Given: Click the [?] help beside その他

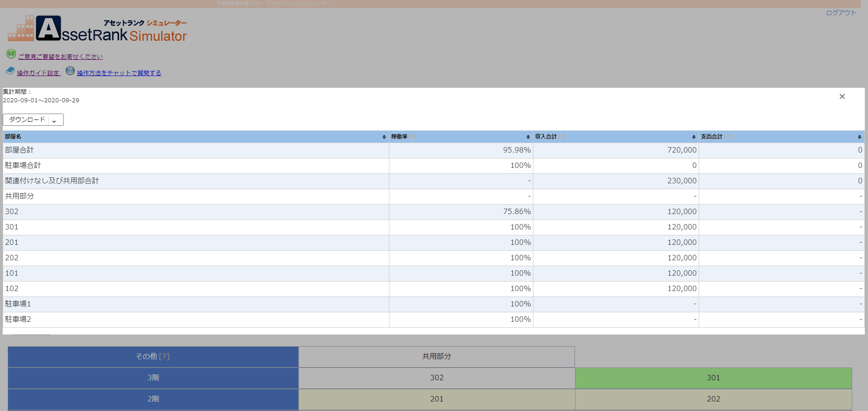Looking at the screenshot, I should [164, 357].
